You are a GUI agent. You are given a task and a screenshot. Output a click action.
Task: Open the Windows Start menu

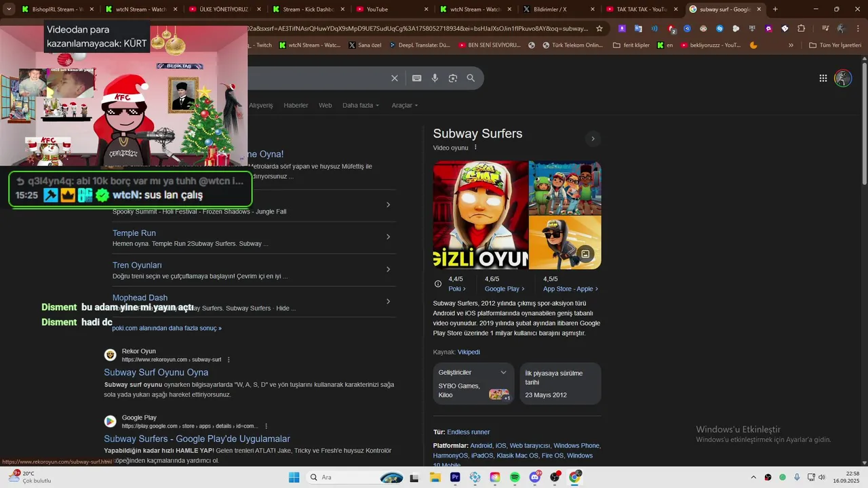coord(294,477)
